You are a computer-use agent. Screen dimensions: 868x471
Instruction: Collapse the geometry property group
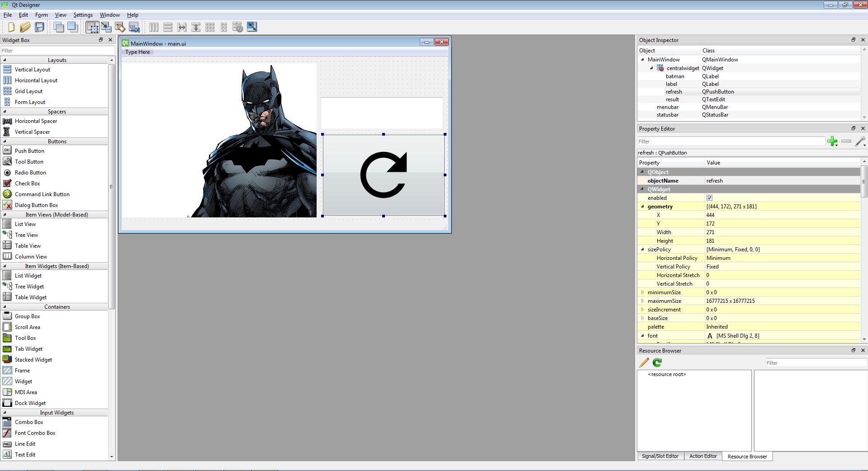(x=642, y=207)
